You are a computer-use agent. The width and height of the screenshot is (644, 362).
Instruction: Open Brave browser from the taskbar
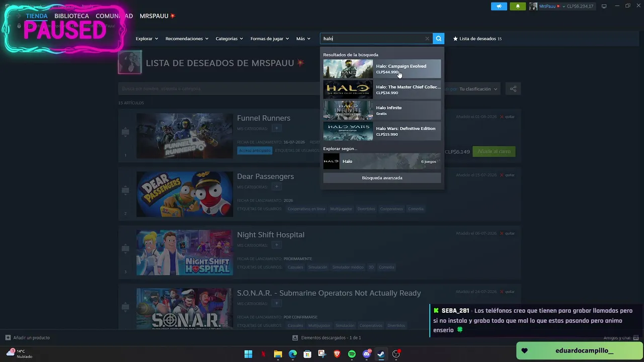click(x=337, y=354)
